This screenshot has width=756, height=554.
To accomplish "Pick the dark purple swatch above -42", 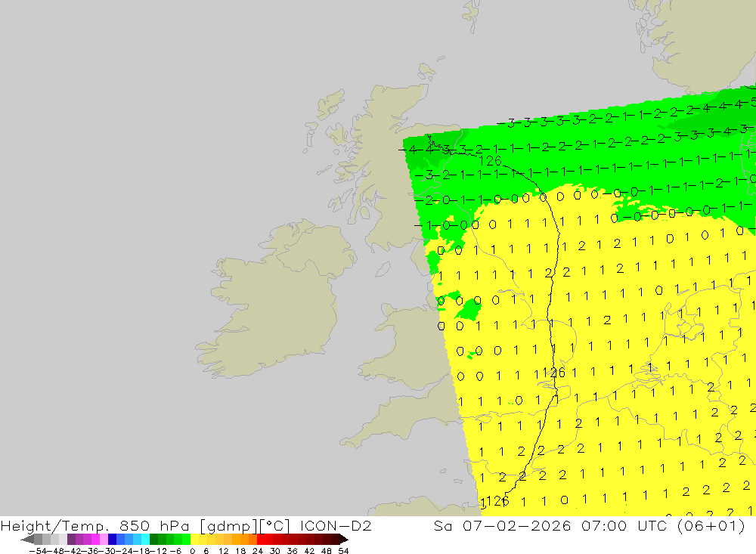I will [x=71, y=540].
